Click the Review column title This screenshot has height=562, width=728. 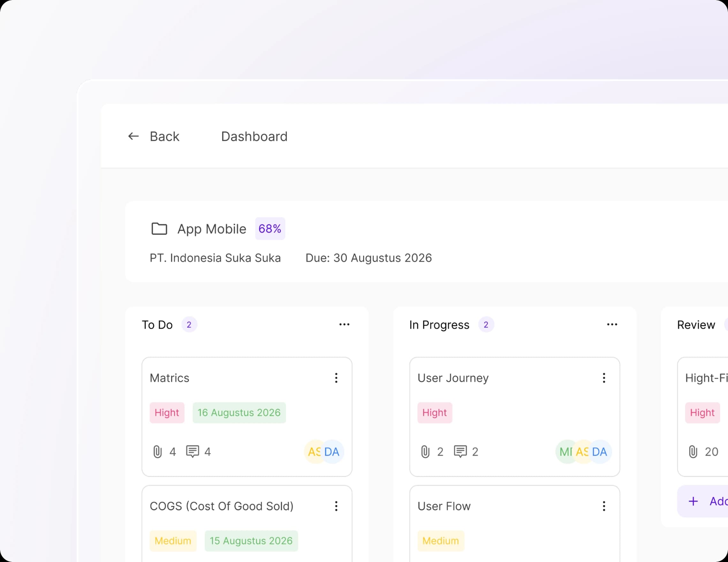[696, 325]
